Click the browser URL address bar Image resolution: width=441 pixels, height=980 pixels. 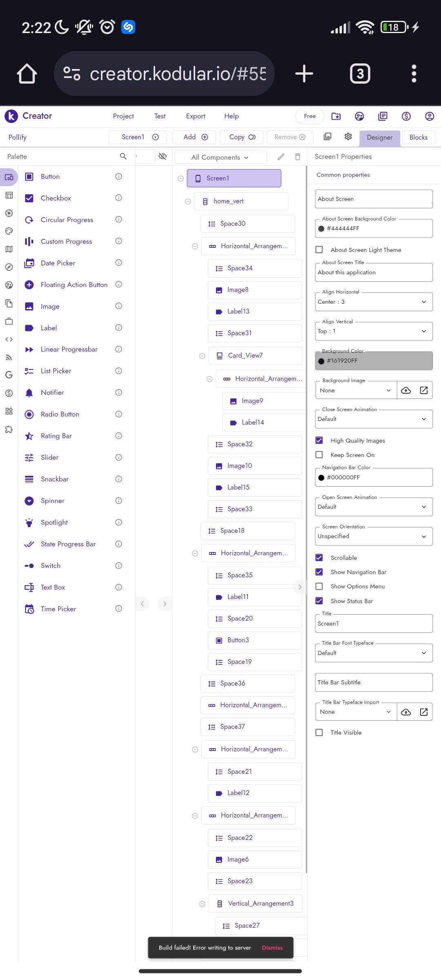coord(164,73)
